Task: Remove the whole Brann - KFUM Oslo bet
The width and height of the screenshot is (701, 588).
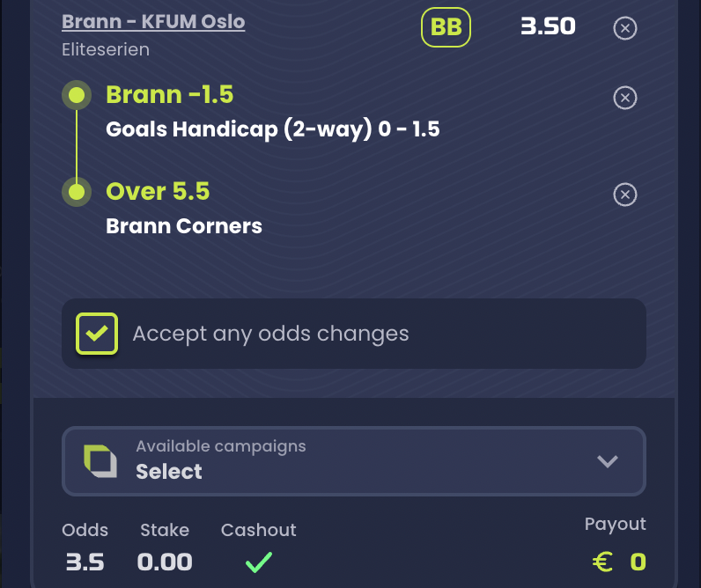Action: pos(624,28)
